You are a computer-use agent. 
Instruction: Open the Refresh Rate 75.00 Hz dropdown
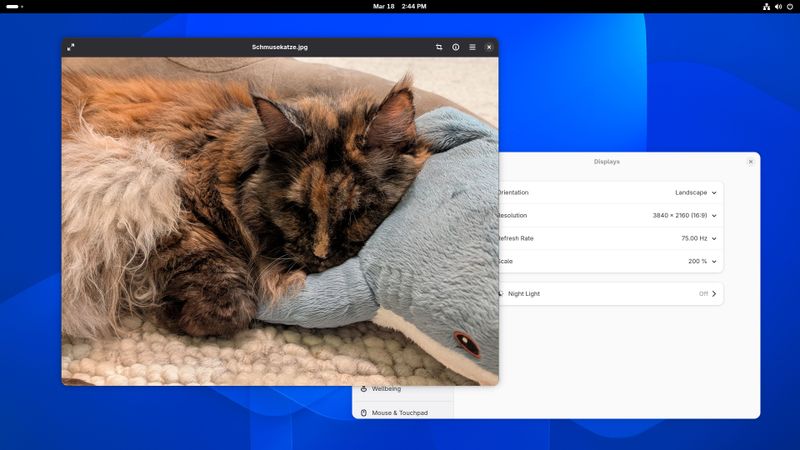[611, 238]
